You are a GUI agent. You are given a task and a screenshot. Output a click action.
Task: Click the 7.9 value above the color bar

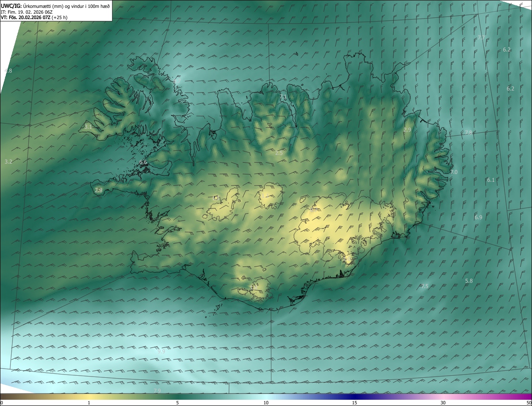click(157, 391)
